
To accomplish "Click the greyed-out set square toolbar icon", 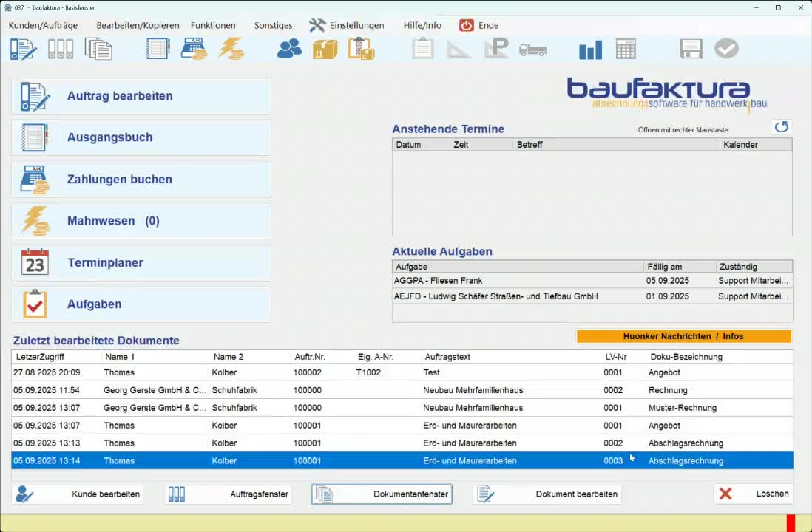I will pos(459,50).
